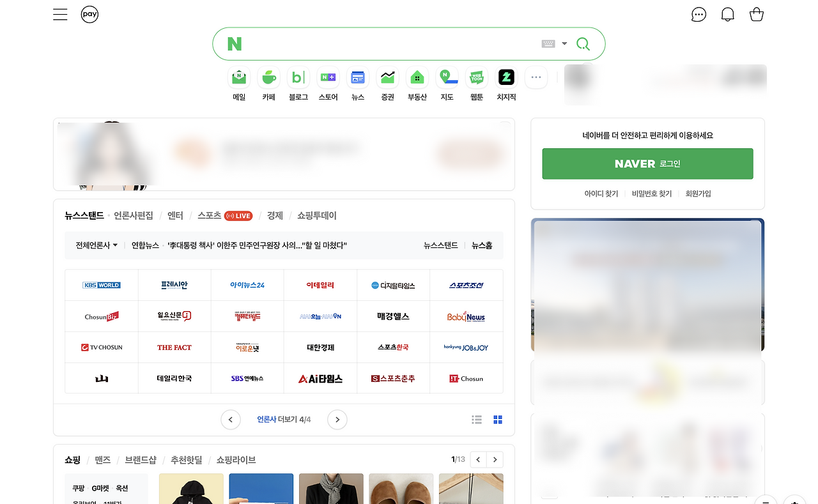Switch to the 추천핫딜 shopping tab
This screenshot has height=504, width=818.
[186, 460]
